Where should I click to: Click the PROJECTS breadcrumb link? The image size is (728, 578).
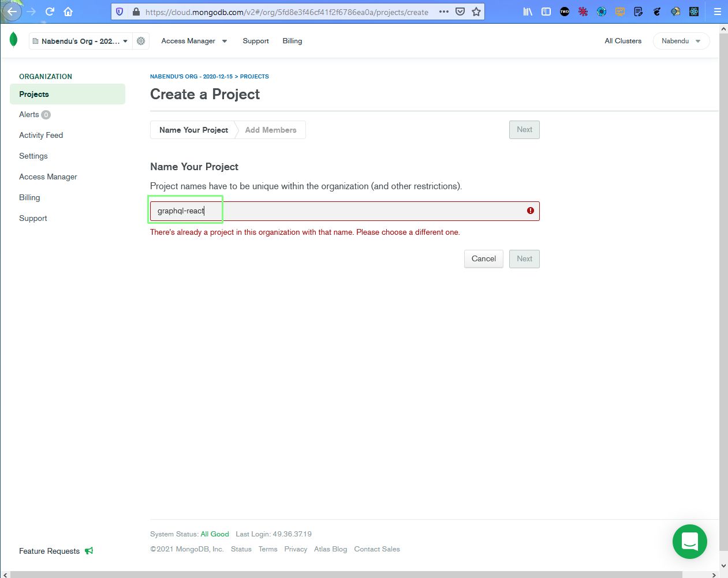(255, 76)
